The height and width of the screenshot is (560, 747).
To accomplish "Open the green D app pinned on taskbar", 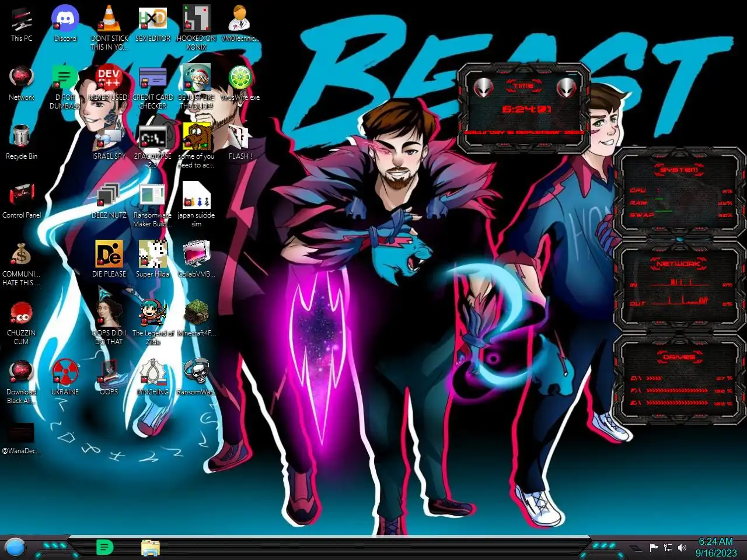I will [x=104, y=547].
